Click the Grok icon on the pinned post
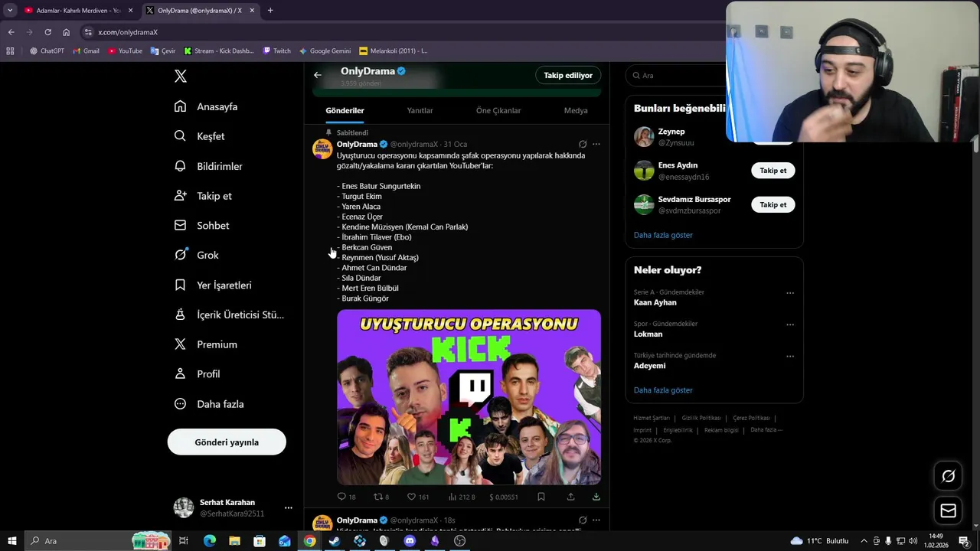The image size is (980, 551). 583,144
